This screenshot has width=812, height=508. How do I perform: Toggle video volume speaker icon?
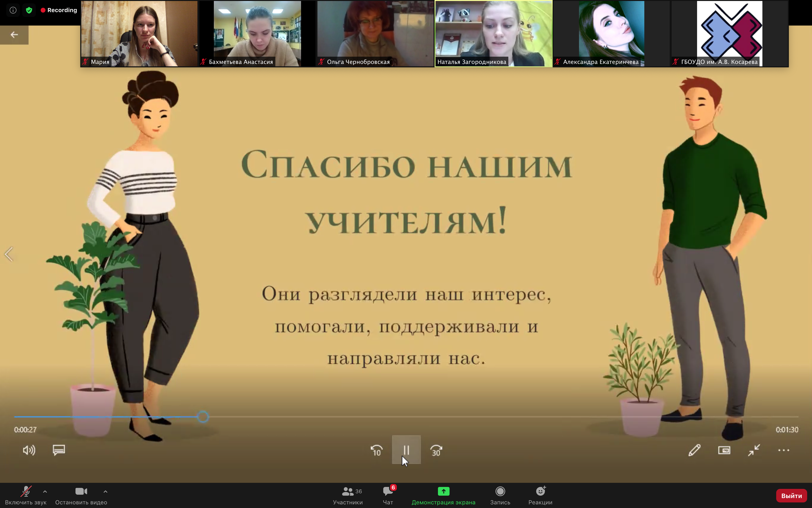[x=29, y=450]
